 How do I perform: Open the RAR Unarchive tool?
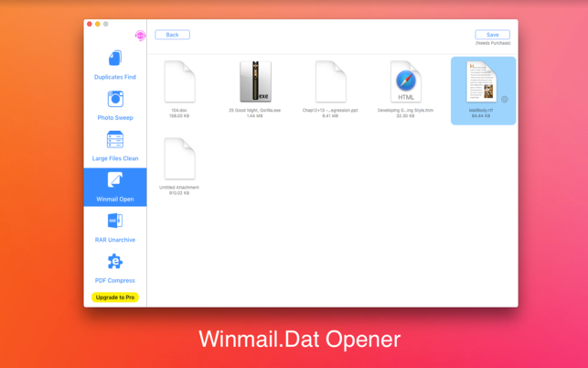tap(114, 228)
